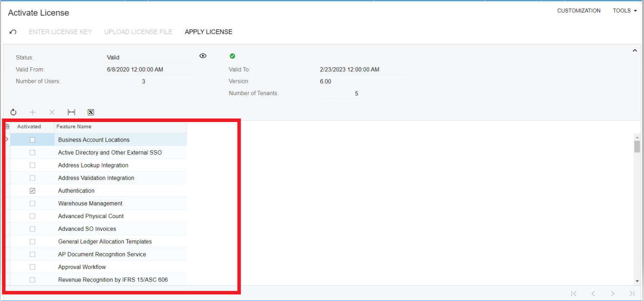Disable the Authentication feature checkbox

tap(32, 190)
